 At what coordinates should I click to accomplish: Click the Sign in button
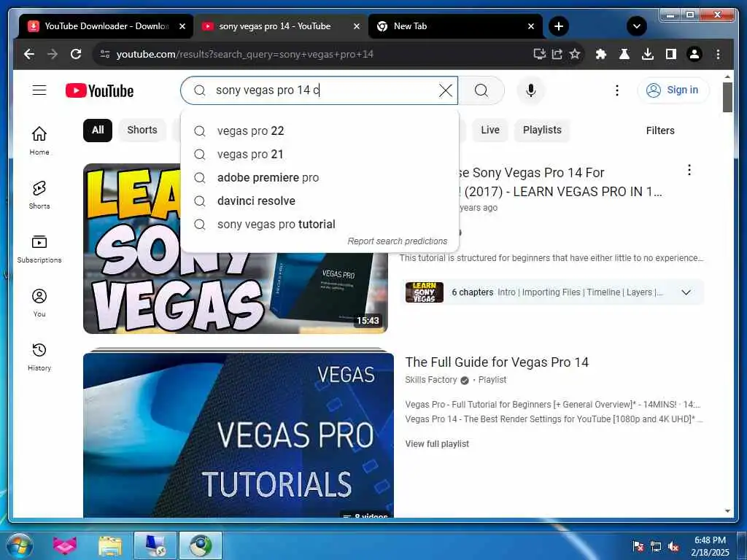(673, 90)
